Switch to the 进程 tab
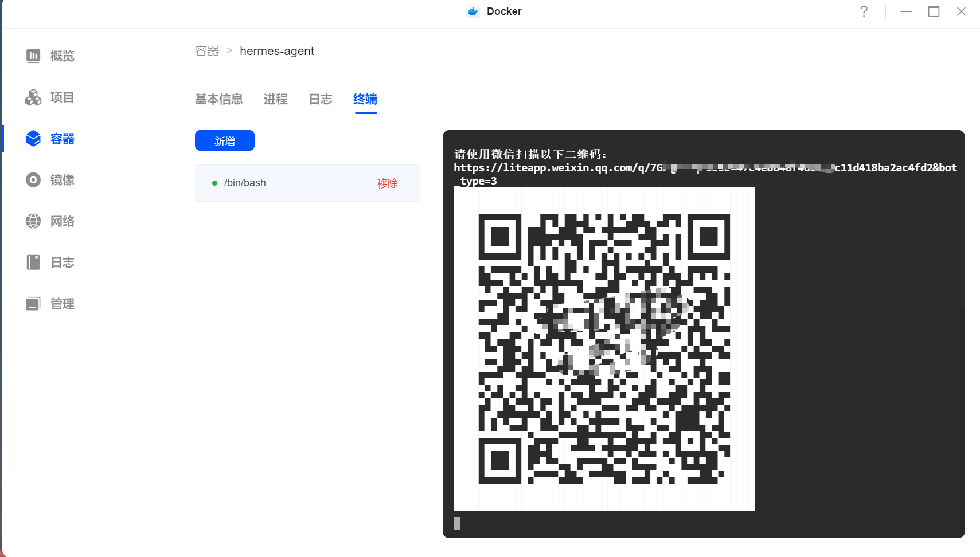 [276, 99]
